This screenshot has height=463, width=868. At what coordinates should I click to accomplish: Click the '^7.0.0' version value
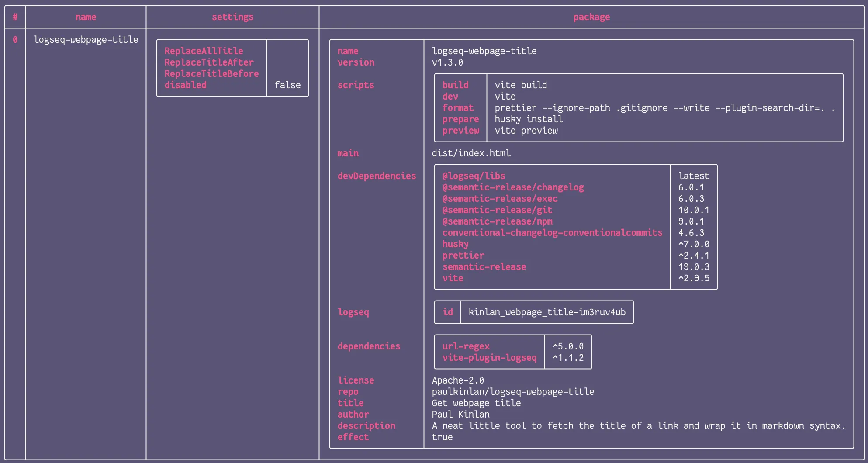[694, 244]
